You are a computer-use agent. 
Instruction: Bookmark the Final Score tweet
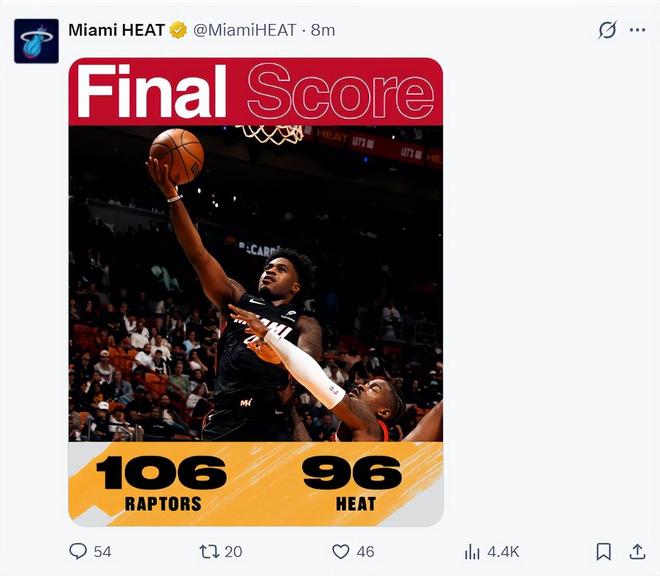604,552
